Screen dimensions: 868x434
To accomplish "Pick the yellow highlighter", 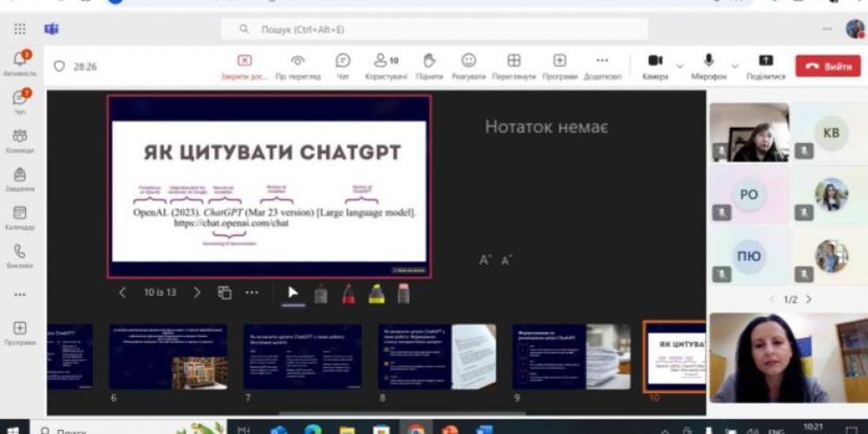I will pos(376,293).
